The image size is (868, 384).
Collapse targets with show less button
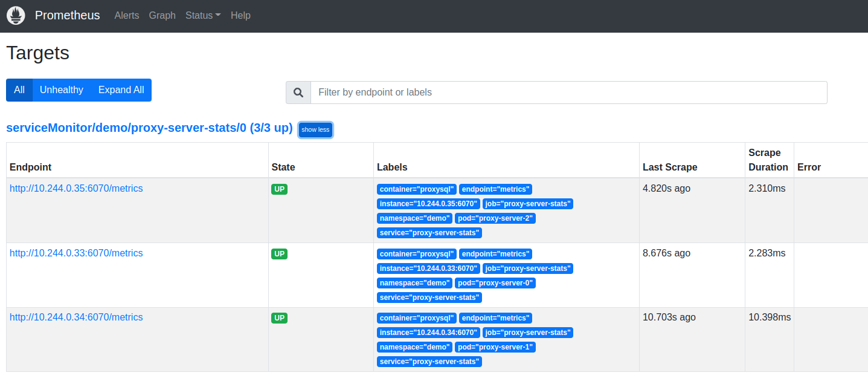(315, 129)
